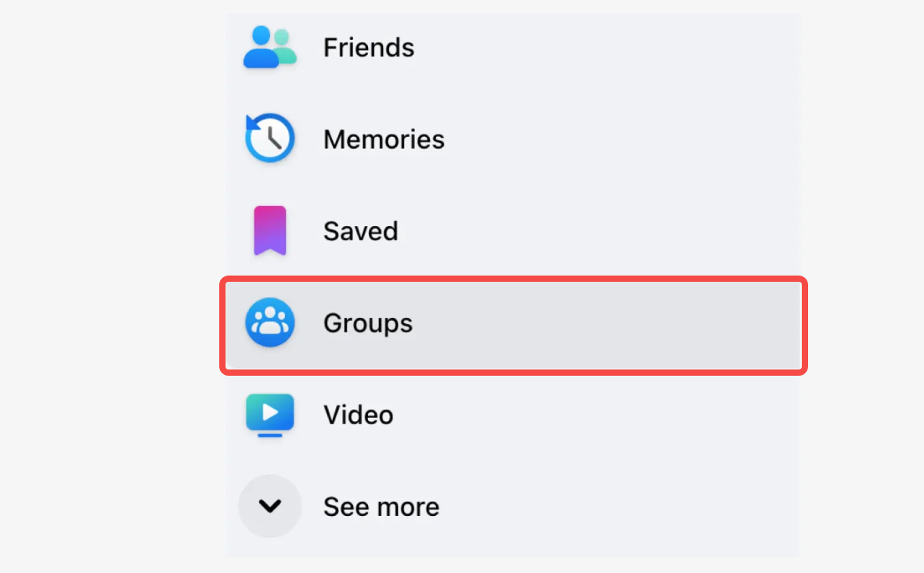
Task: Click the Video text label
Action: pos(358,415)
